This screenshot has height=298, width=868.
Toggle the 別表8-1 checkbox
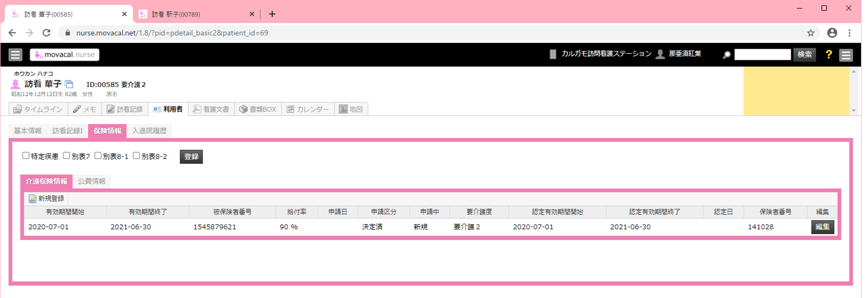[x=98, y=156]
